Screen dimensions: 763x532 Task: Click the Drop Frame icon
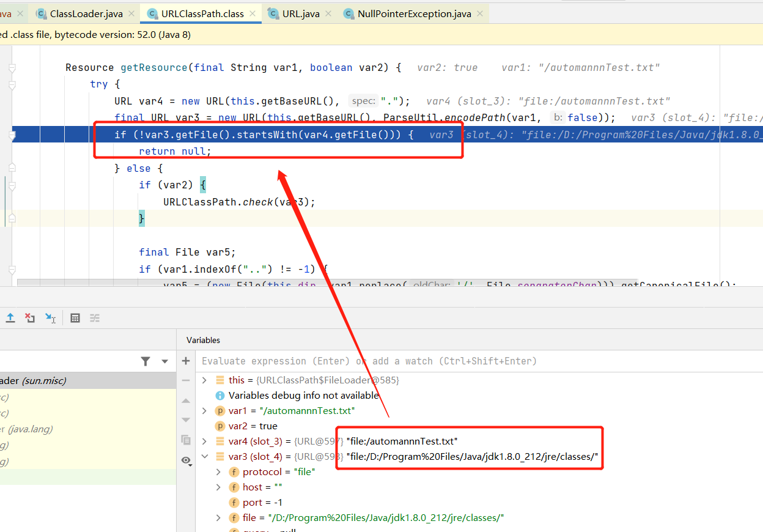coord(30,318)
